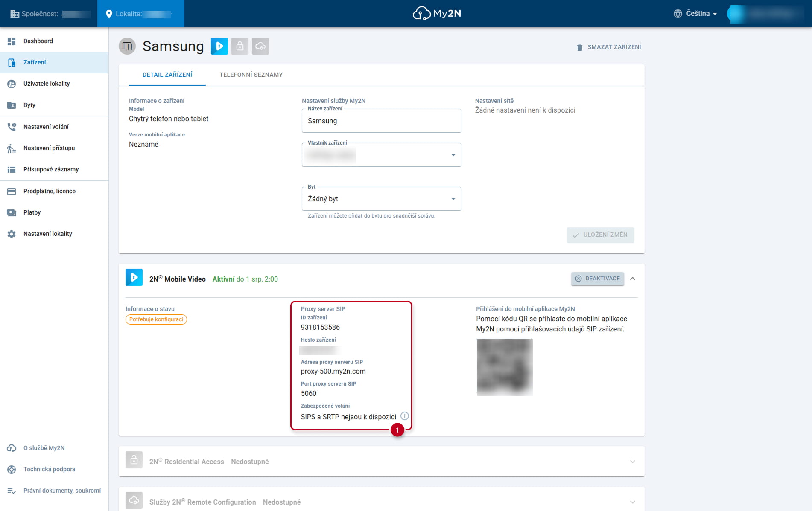The width and height of the screenshot is (812, 511).
Task: Click the Residential Access section lock icon
Action: [134, 460]
